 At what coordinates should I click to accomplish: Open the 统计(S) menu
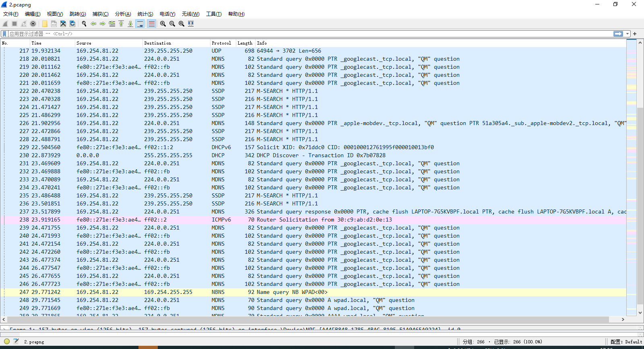145,14
